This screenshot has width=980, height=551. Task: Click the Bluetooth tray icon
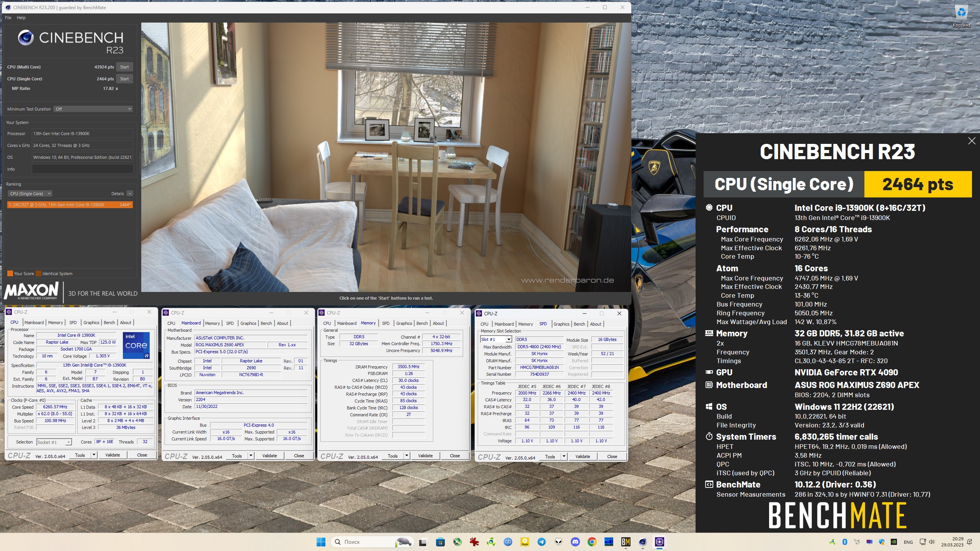pyautogui.click(x=845, y=542)
